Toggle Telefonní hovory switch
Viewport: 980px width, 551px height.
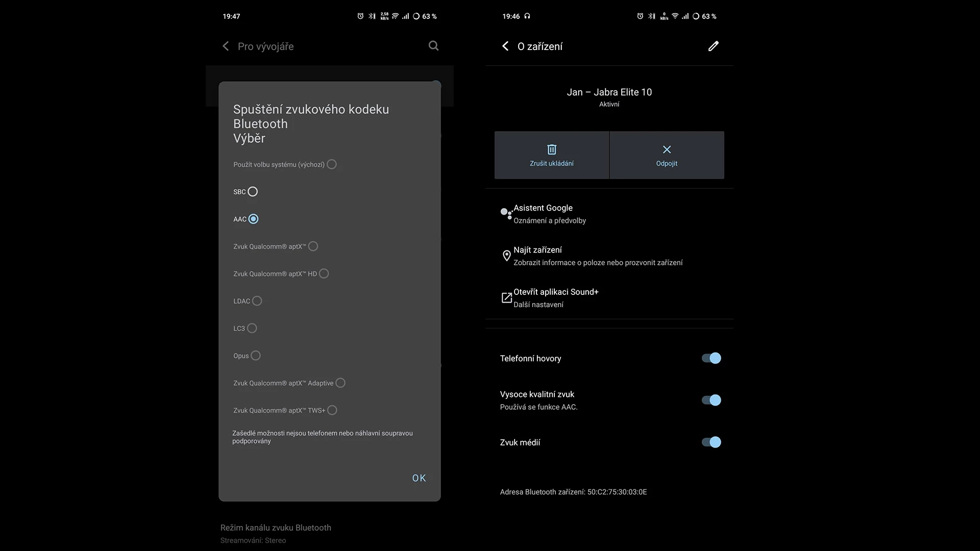point(711,358)
